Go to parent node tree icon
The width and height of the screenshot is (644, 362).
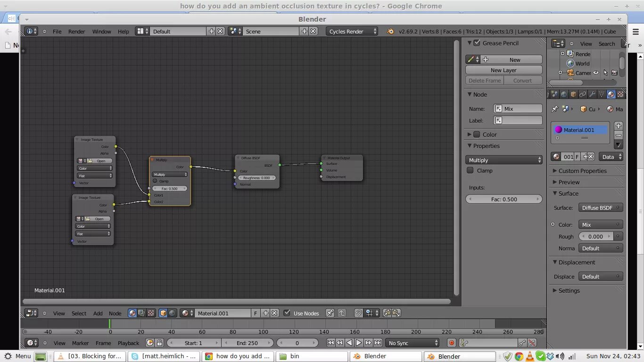pos(342,313)
